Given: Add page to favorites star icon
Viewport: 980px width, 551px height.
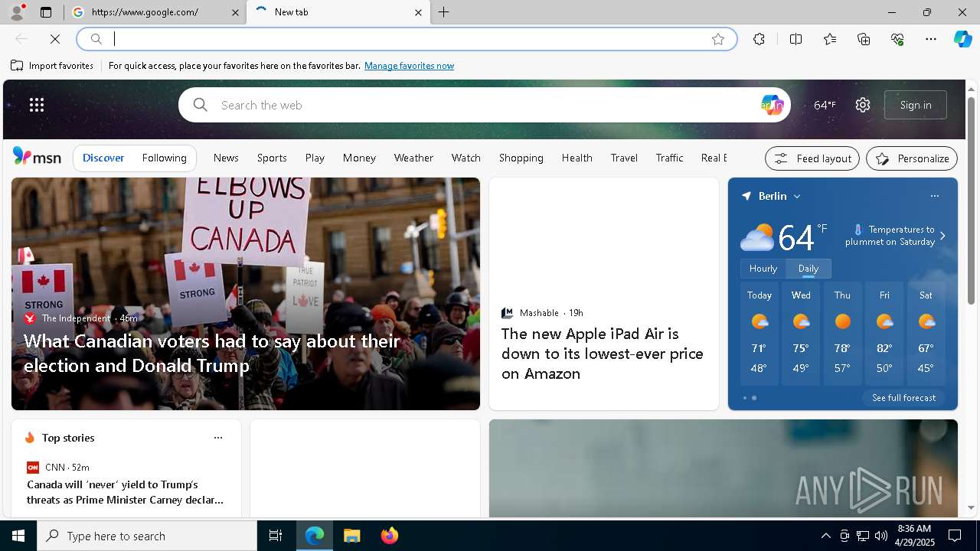Looking at the screenshot, I should (x=718, y=39).
